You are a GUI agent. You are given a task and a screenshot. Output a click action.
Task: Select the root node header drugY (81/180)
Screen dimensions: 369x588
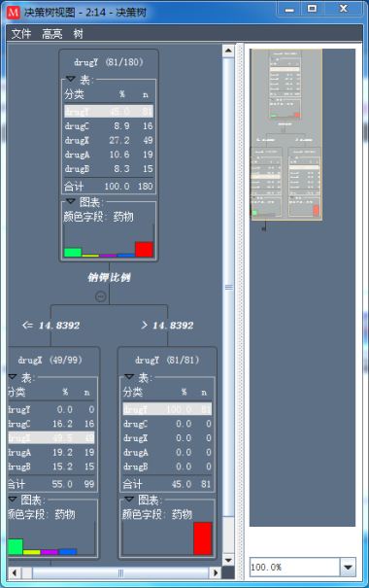pos(109,62)
